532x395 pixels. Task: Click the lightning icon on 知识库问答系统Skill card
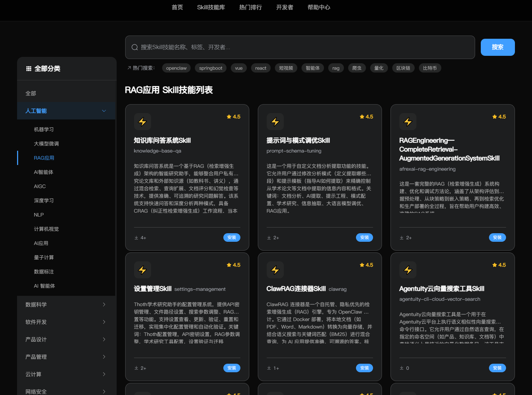(142, 122)
